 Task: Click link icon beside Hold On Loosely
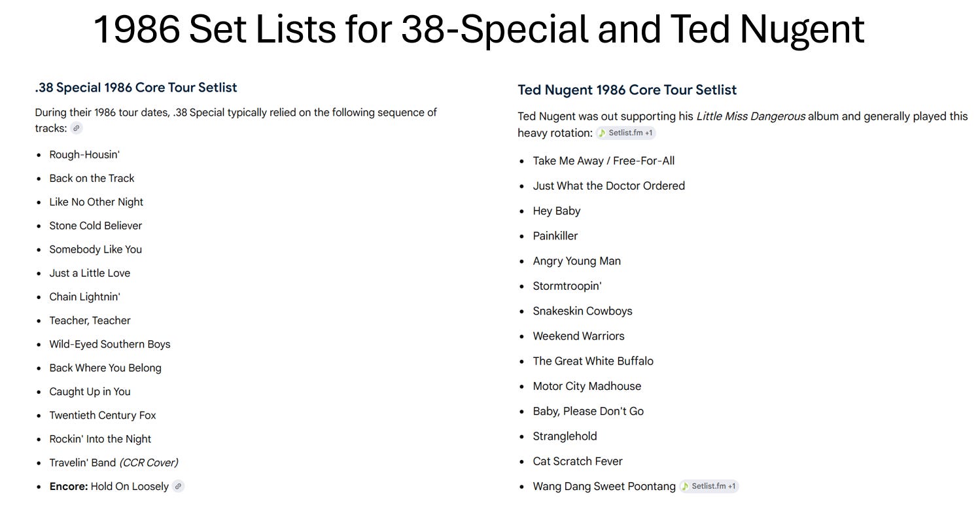(x=178, y=486)
